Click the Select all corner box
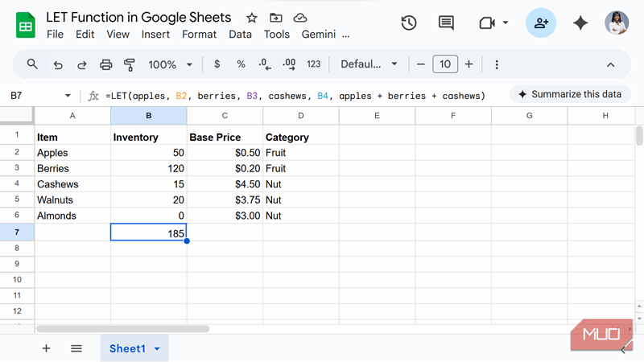Viewport: 644px width, 362px height. click(x=16, y=115)
